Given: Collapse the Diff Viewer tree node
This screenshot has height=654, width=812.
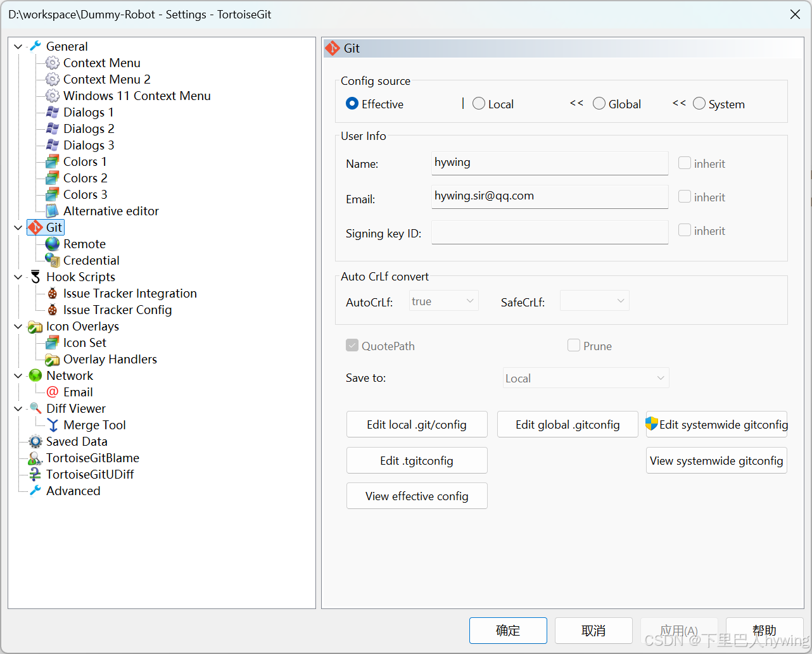Looking at the screenshot, I should point(18,408).
